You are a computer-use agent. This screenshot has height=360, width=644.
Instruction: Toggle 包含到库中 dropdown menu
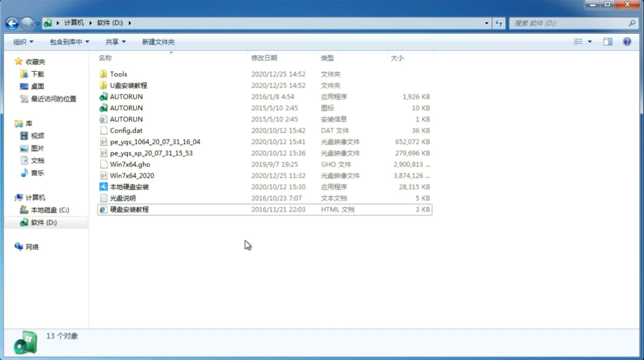[x=68, y=41]
